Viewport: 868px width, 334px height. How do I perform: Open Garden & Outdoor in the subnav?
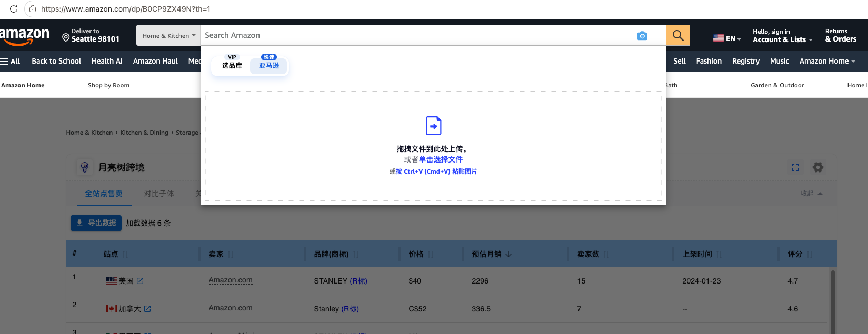pyautogui.click(x=777, y=85)
